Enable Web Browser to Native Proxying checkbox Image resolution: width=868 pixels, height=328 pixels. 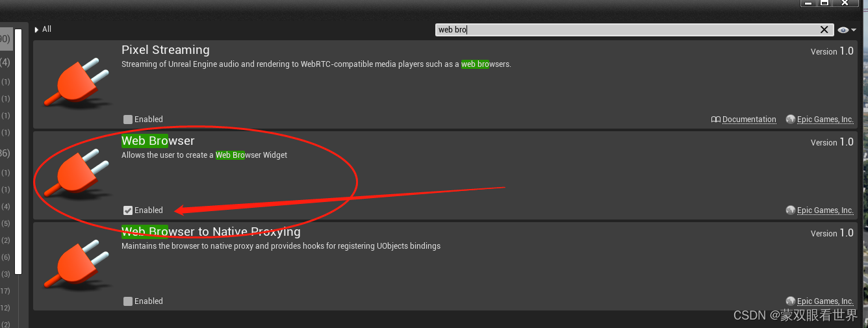point(128,301)
